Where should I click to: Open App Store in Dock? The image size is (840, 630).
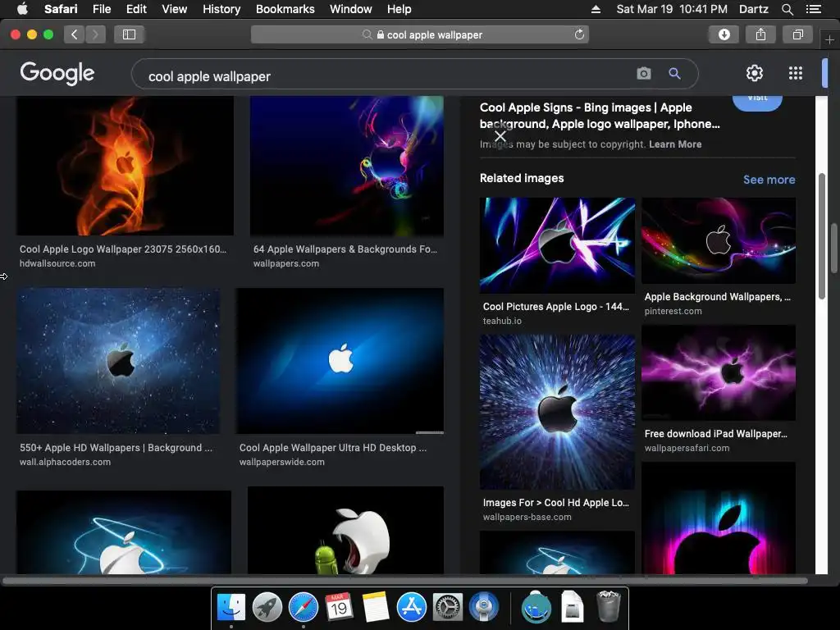[412, 607]
